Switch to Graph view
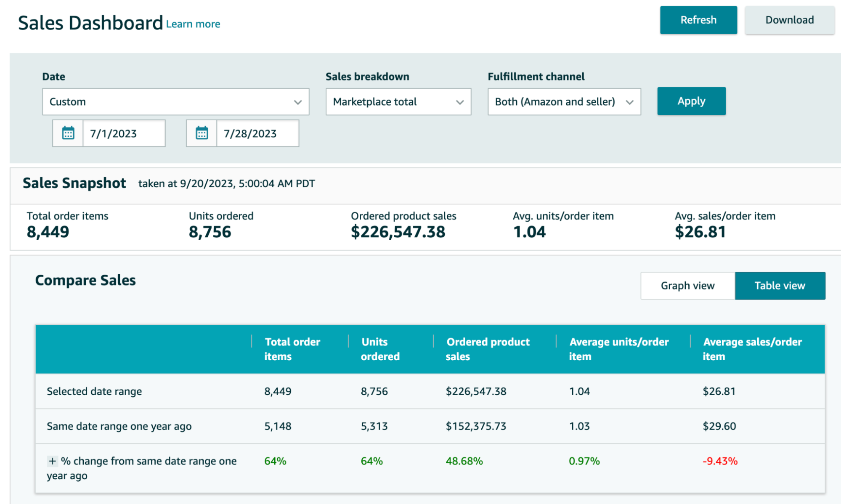The image size is (841, 504). (x=687, y=285)
